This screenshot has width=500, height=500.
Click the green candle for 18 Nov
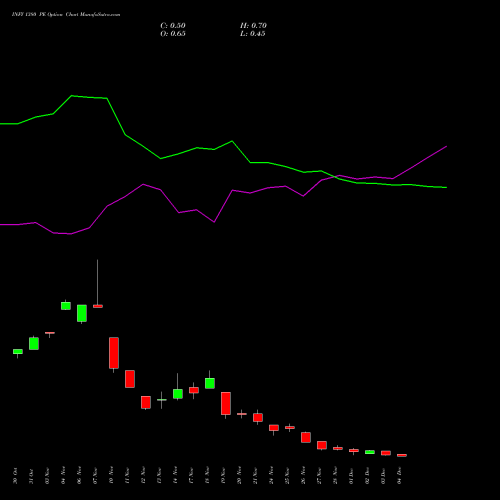pos(210,383)
